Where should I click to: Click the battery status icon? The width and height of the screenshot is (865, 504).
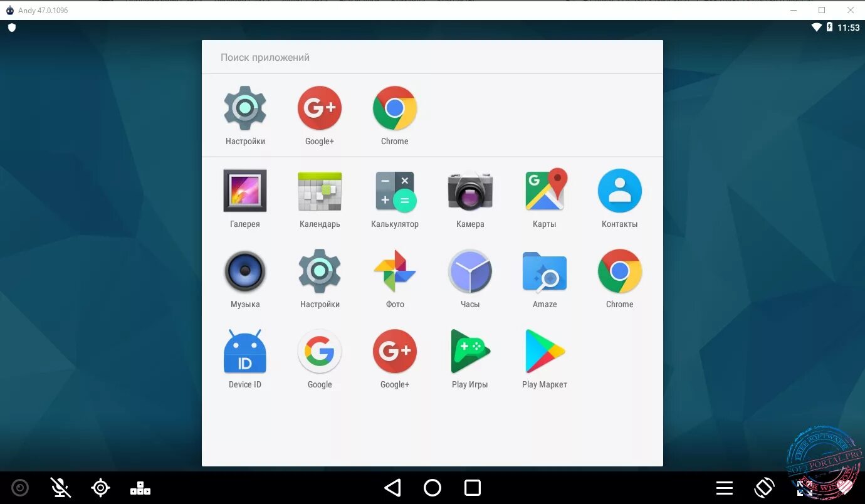coord(830,27)
